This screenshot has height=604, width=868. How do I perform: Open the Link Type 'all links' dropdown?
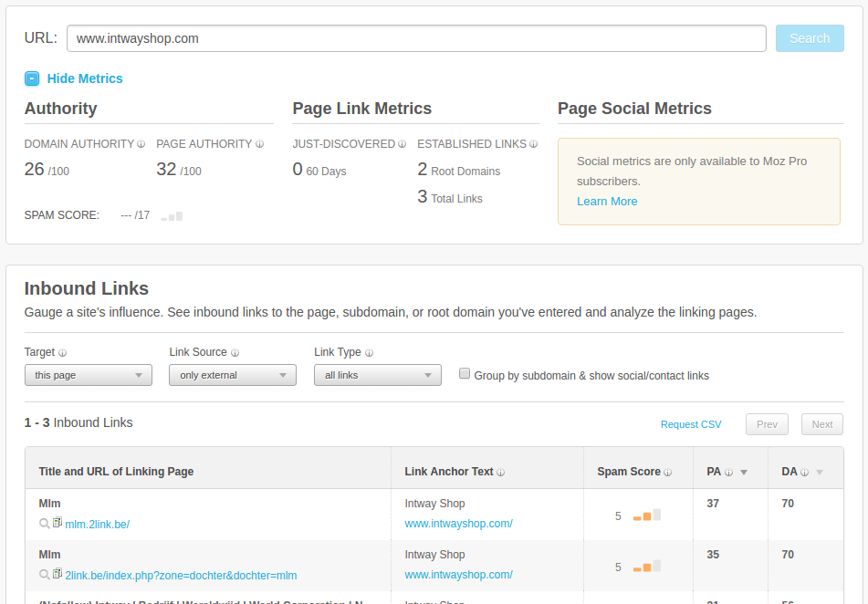point(377,375)
